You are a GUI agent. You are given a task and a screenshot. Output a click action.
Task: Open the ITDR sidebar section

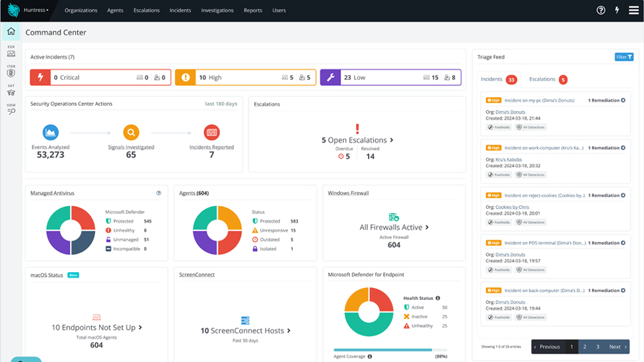11,71
